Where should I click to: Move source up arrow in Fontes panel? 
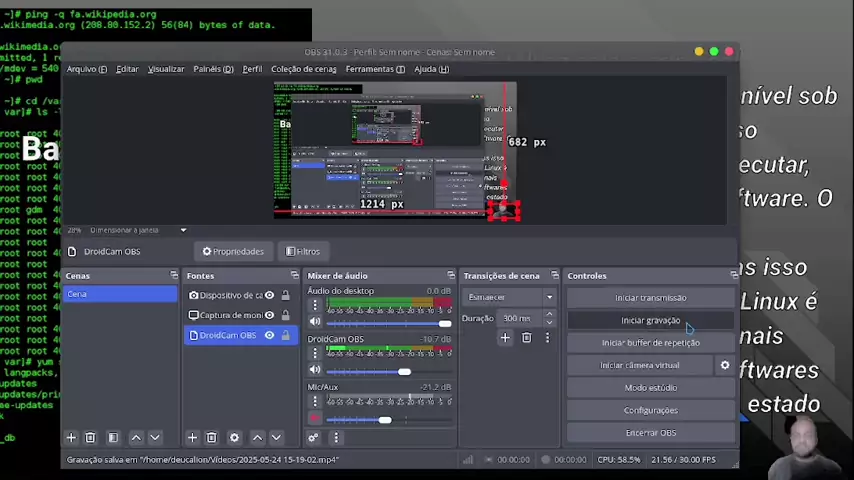(258, 438)
